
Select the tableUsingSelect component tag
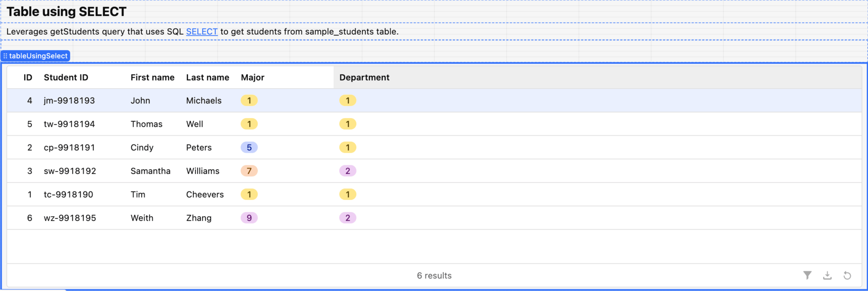[x=35, y=56]
